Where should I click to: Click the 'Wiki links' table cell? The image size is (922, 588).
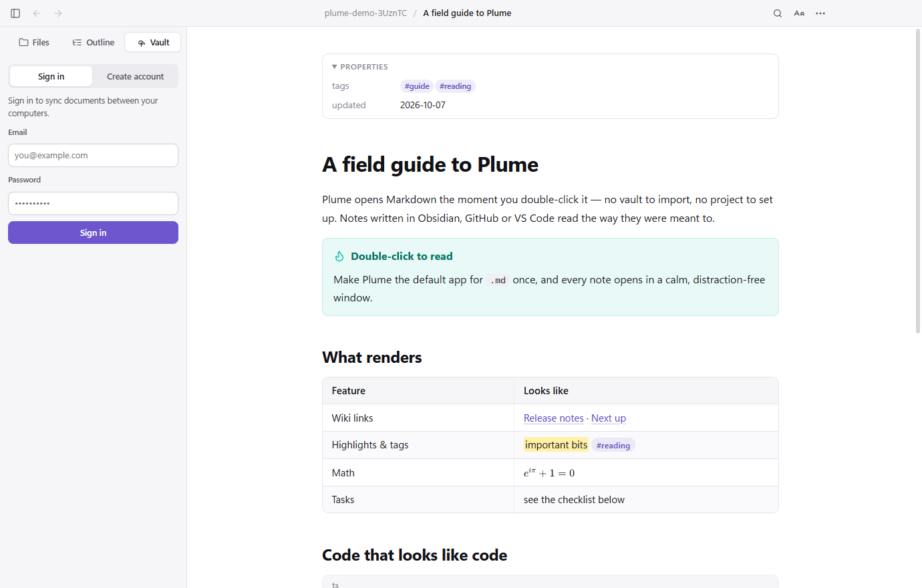418,418
